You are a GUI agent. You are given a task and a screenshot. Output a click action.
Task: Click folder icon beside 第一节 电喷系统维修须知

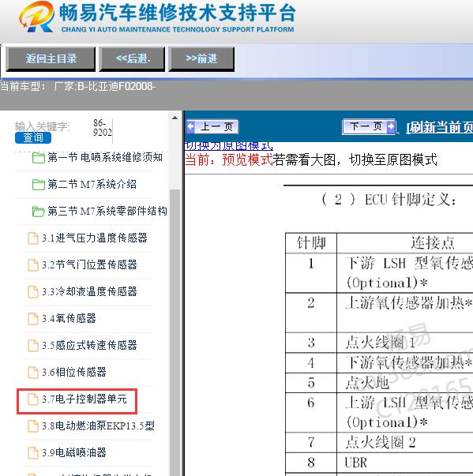[38, 158]
